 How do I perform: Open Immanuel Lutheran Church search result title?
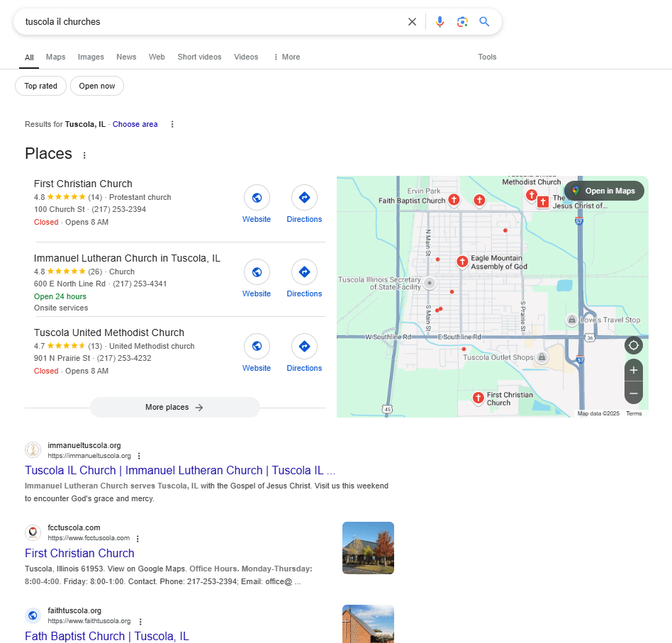(180, 471)
